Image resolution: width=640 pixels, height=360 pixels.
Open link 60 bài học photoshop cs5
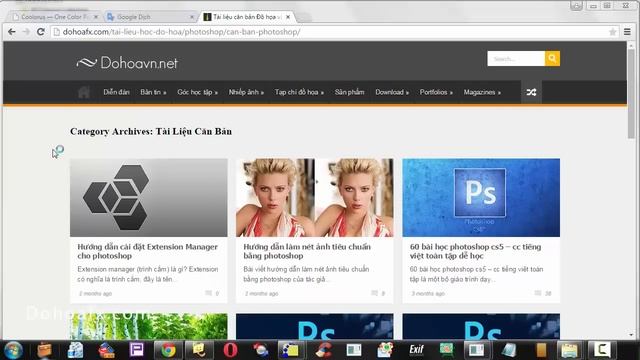pyautogui.click(x=475, y=251)
